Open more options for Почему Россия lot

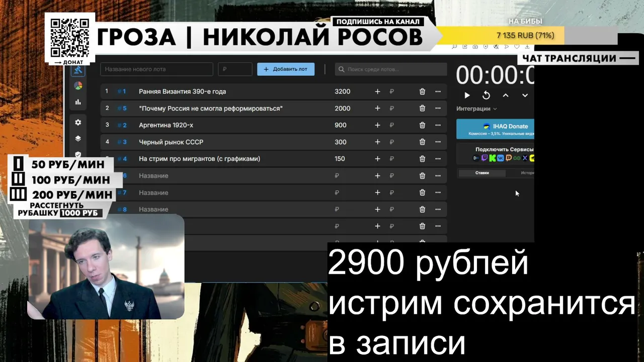coord(438,108)
